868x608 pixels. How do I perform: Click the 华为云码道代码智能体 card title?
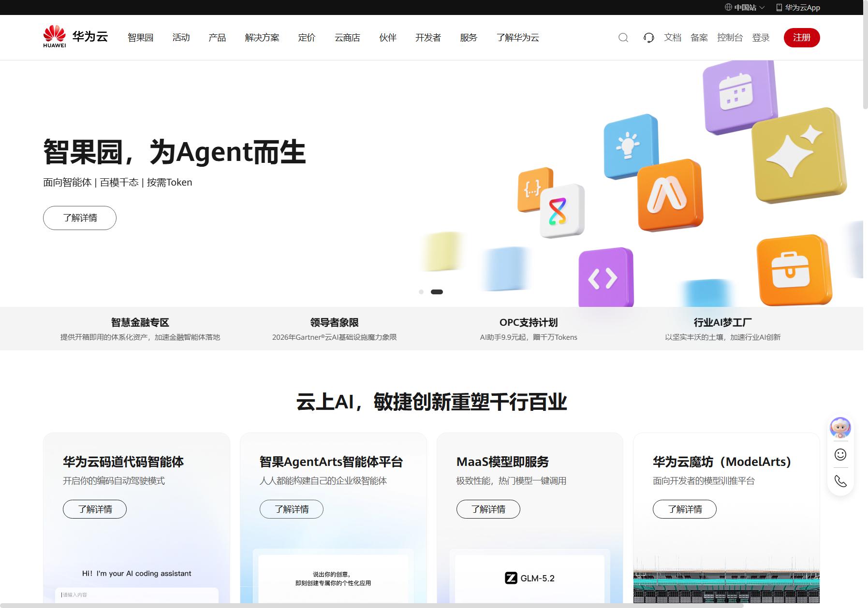[x=123, y=462]
